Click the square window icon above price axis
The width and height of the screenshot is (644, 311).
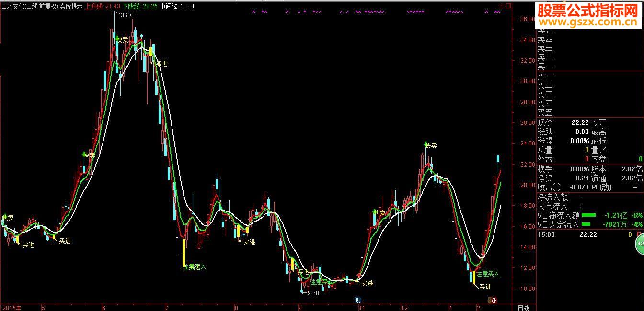507,6
